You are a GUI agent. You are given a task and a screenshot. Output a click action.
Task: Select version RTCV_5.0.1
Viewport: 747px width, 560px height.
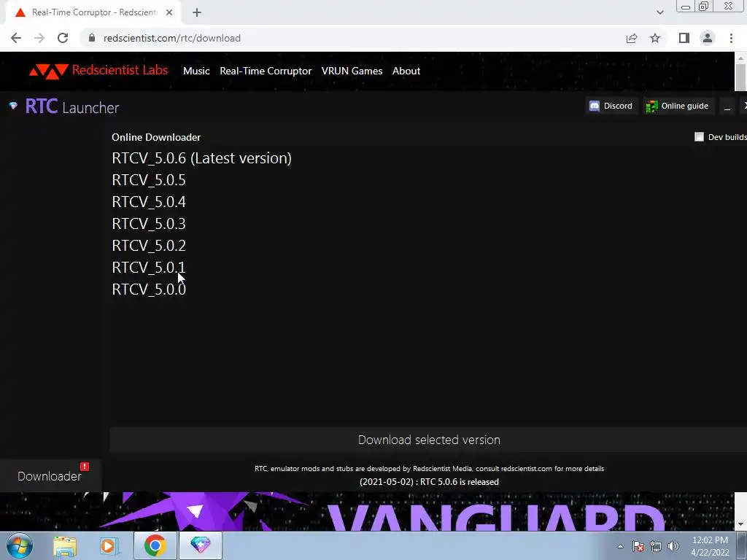point(149,268)
